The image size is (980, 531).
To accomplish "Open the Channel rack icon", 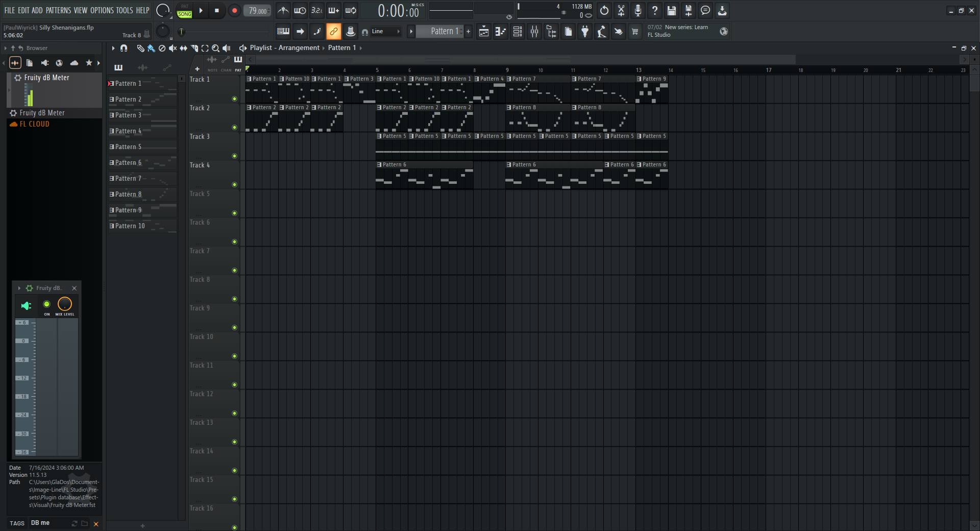I will [x=518, y=32].
